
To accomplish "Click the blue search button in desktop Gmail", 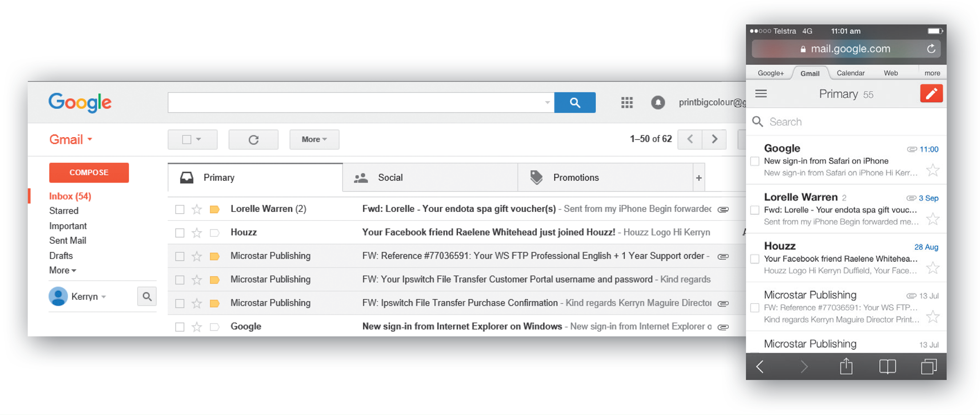I will 575,102.
